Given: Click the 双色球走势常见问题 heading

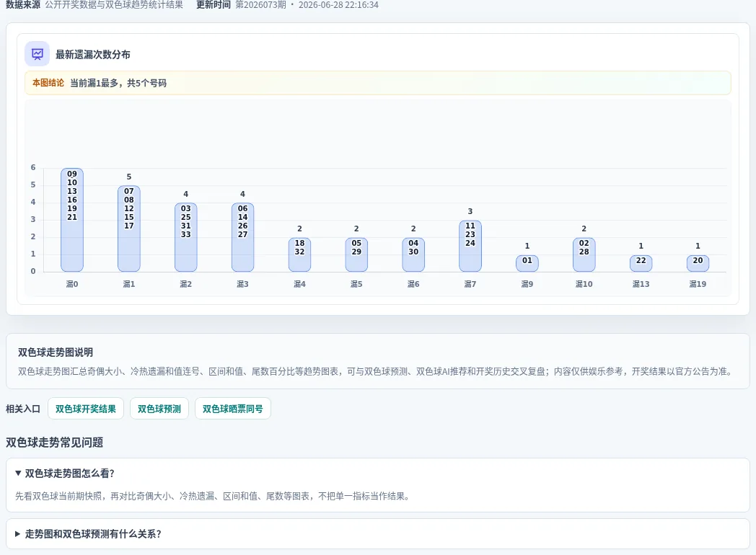Looking at the screenshot, I should [55, 443].
